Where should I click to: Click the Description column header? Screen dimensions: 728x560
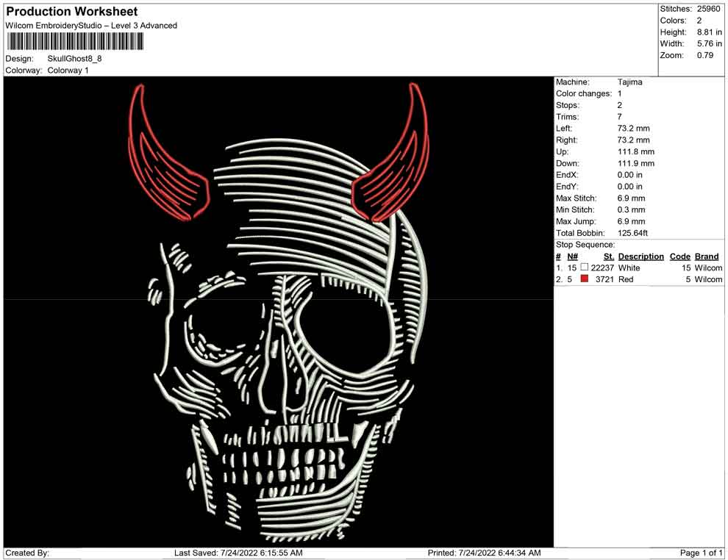click(640, 256)
